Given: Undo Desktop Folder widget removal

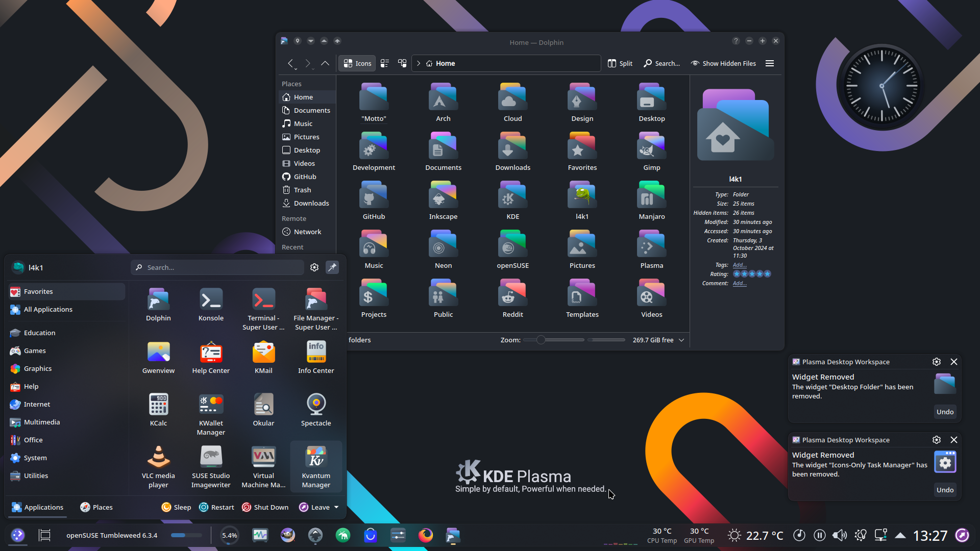Looking at the screenshot, I should 945,412.
